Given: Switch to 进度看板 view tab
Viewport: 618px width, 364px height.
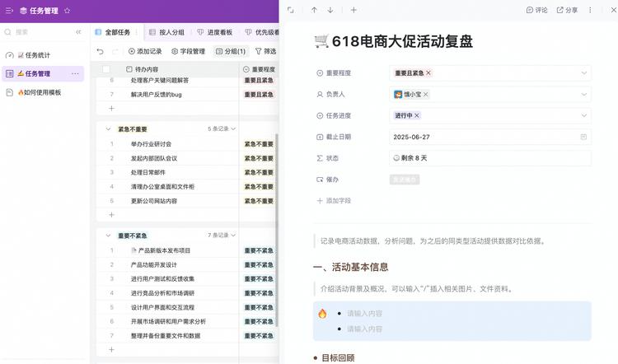Looking at the screenshot, I should (x=215, y=32).
